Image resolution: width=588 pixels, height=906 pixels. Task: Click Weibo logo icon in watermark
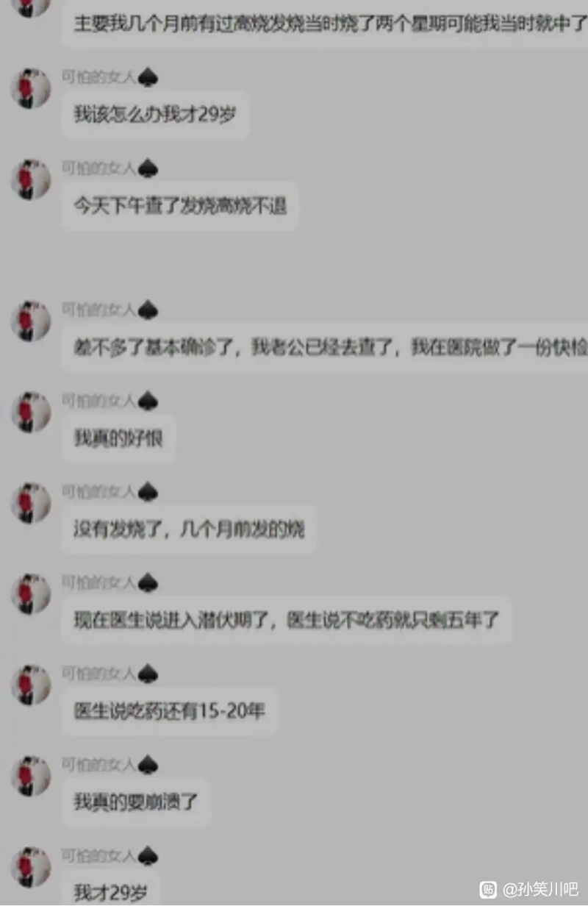[488, 890]
